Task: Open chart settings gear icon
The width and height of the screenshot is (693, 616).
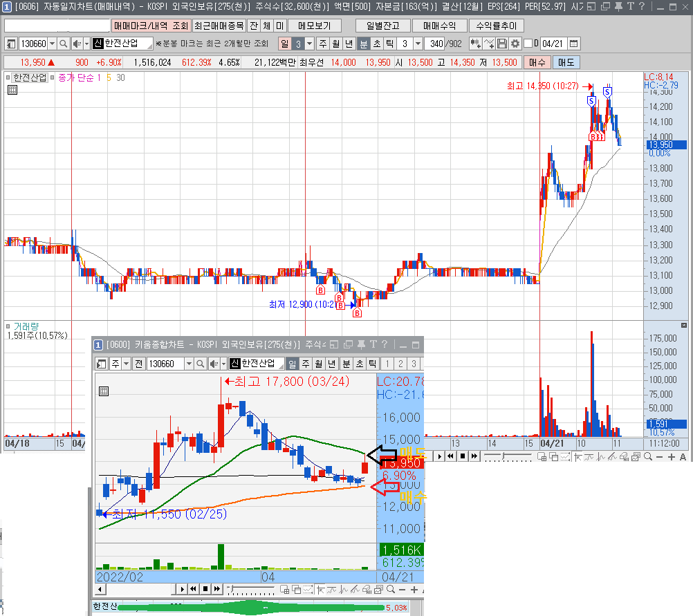Action: tap(515, 44)
